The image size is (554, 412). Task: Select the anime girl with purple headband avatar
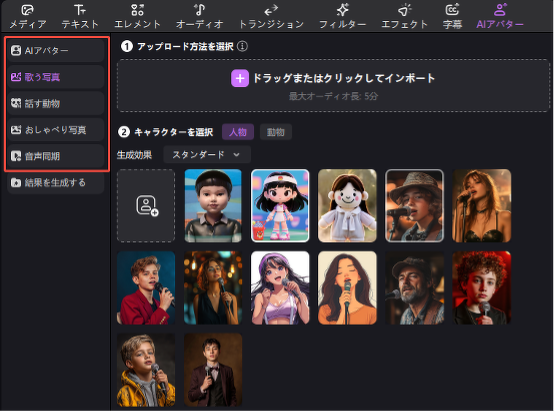280,288
